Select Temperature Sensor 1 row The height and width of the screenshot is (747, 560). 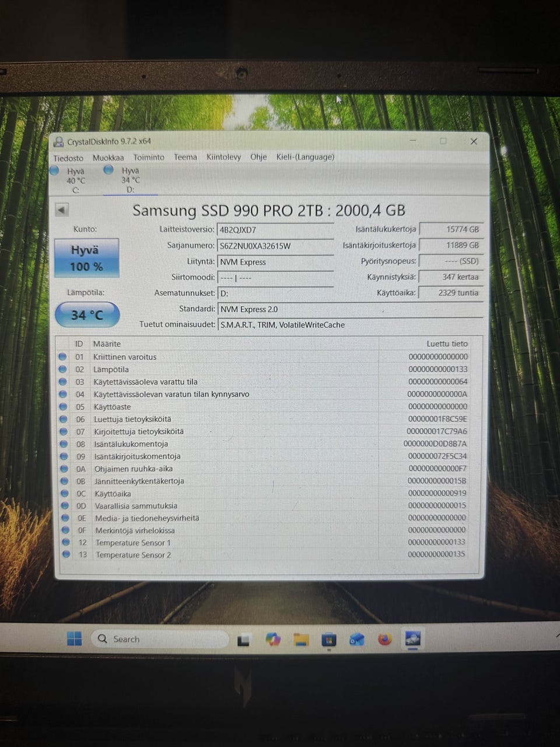click(x=269, y=542)
